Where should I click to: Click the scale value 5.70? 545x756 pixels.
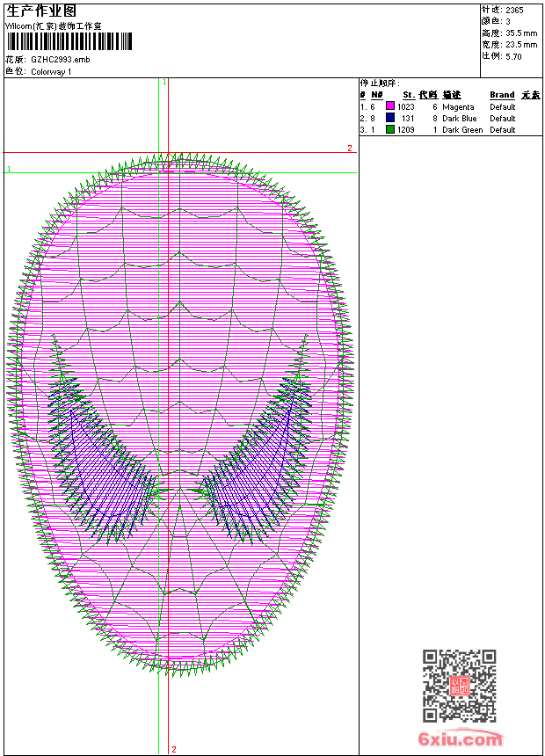513,55
